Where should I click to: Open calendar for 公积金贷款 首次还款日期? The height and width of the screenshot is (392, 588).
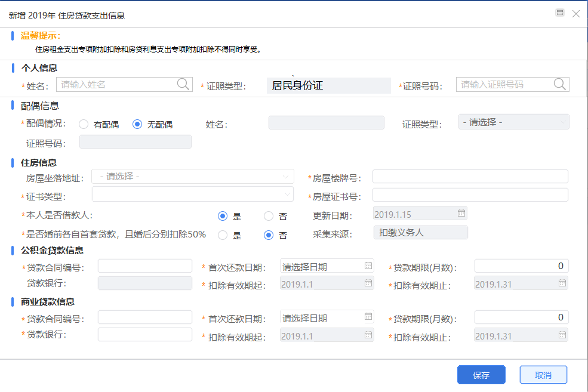pyautogui.click(x=368, y=266)
